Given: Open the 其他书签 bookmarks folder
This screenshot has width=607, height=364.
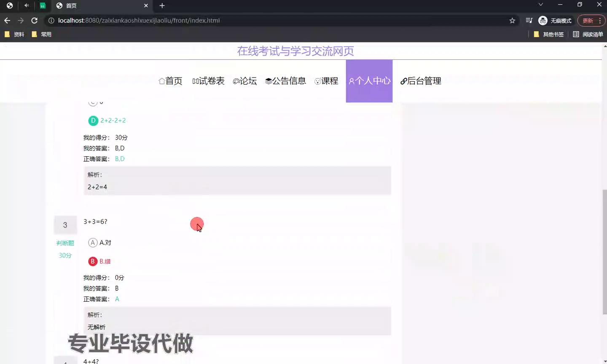Looking at the screenshot, I should (548, 34).
